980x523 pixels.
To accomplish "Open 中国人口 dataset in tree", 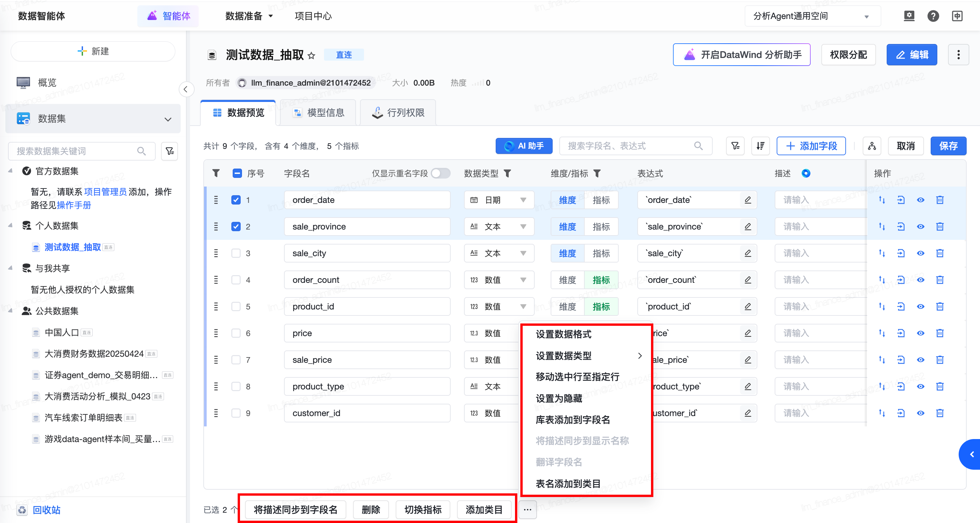I will click(x=62, y=332).
